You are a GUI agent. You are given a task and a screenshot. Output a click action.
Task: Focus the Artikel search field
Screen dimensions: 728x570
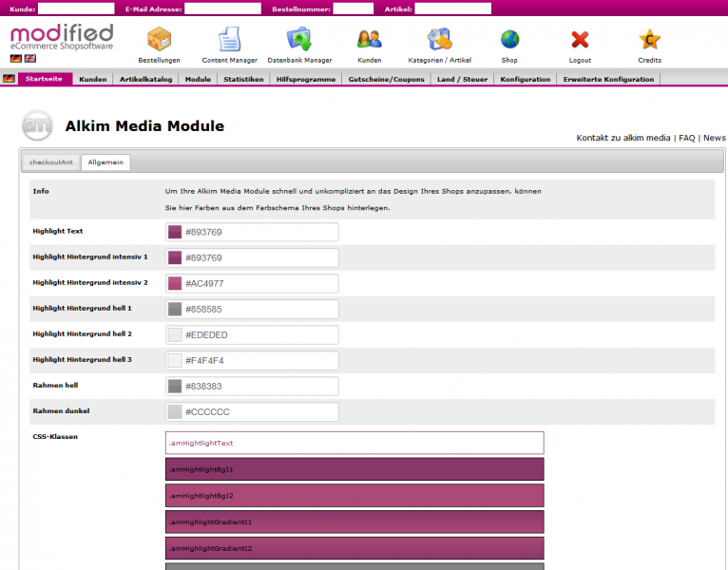point(453,9)
